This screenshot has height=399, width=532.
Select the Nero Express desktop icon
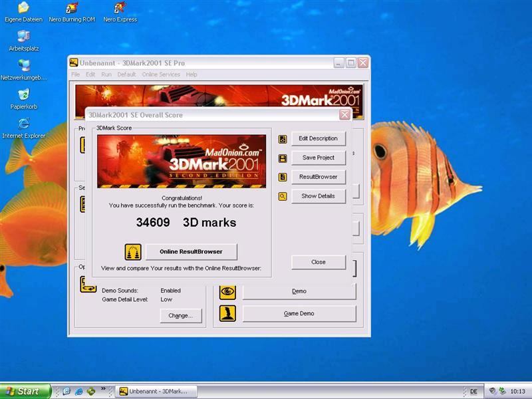pos(120,12)
